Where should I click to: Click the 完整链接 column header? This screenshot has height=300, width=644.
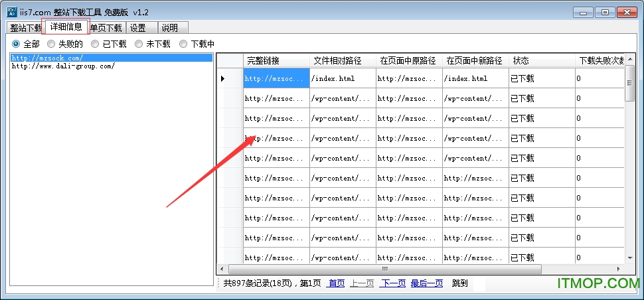click(276, 61)
